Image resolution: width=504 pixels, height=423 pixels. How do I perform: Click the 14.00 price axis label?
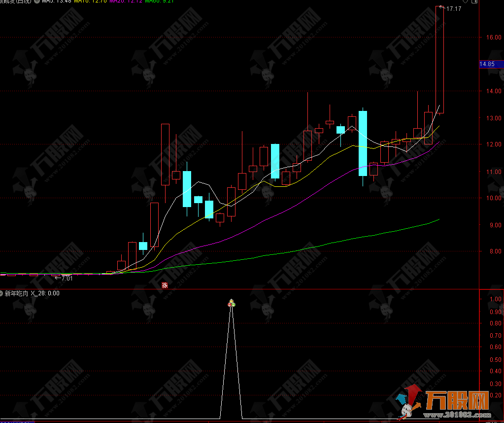click(493, 91)
